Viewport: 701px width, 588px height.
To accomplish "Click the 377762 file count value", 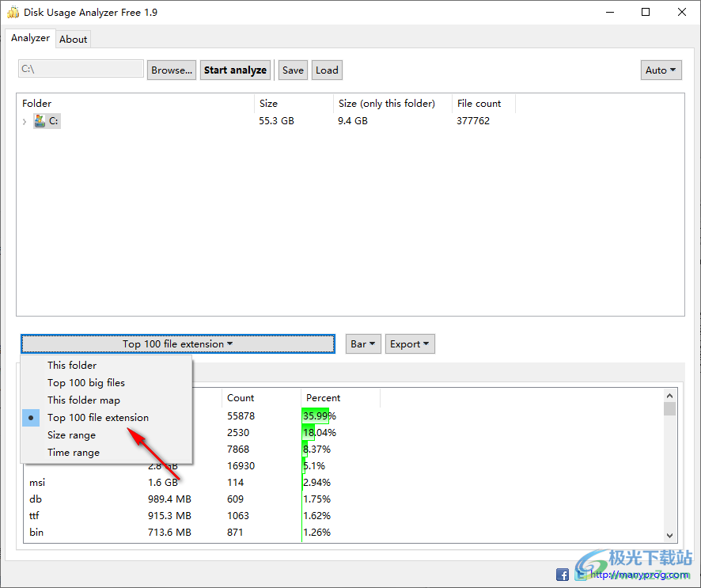I will [x=473, y=121].
